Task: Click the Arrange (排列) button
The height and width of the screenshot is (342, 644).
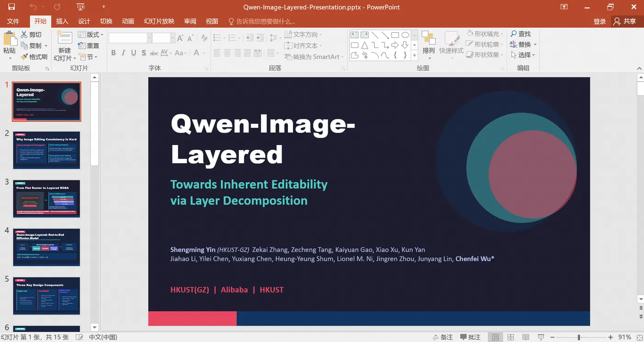Action: (x=429, y=44)
